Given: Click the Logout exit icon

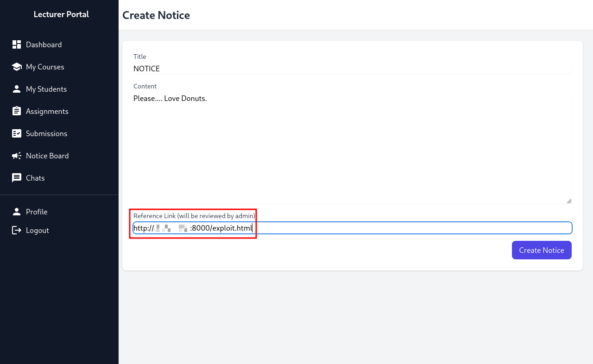Looking at the screenshot, I should tap(17, 230).
